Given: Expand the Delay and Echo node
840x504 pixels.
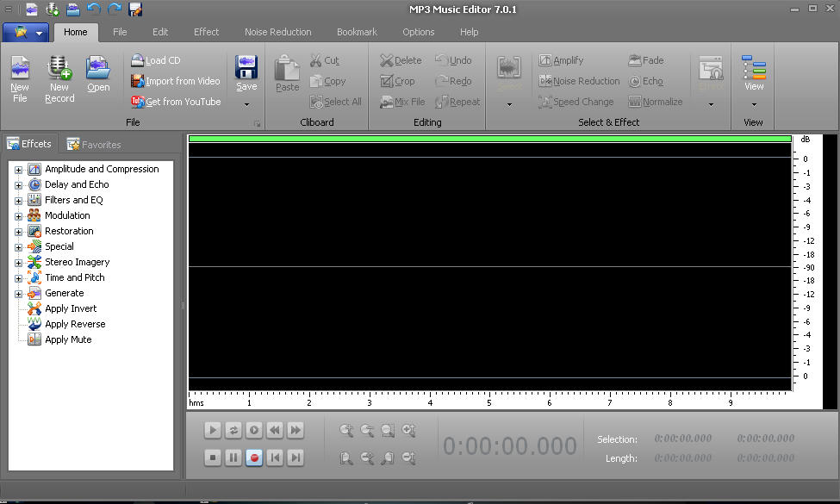Looking at the screenshot, I should coord(18,185).
